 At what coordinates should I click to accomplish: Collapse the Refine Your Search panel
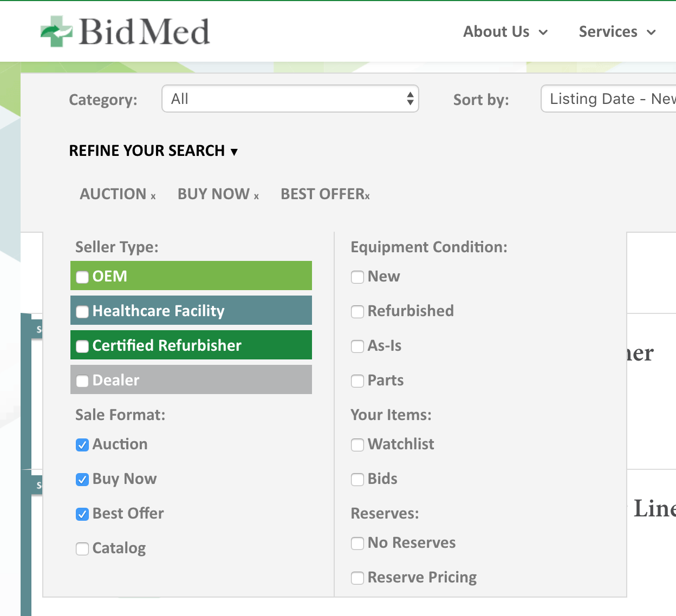153,150
